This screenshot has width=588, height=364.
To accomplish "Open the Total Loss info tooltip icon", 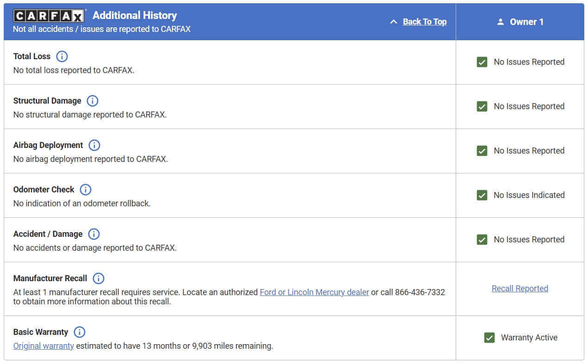I will point(62,56).
